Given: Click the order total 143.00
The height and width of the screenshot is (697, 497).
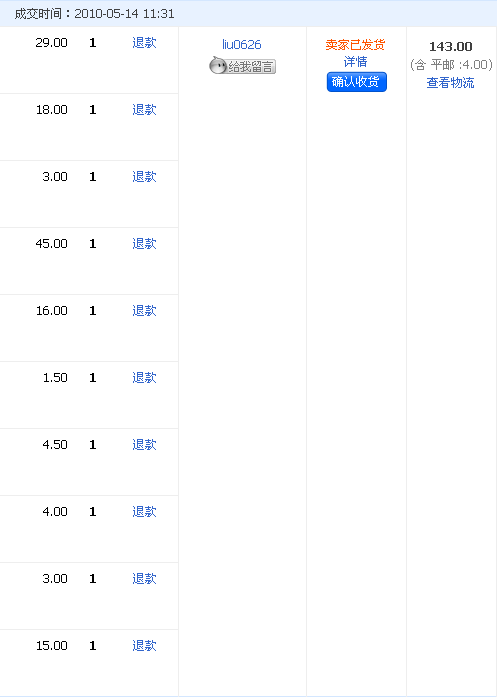Looking at the screenshot, I should (x=450, y=47).
